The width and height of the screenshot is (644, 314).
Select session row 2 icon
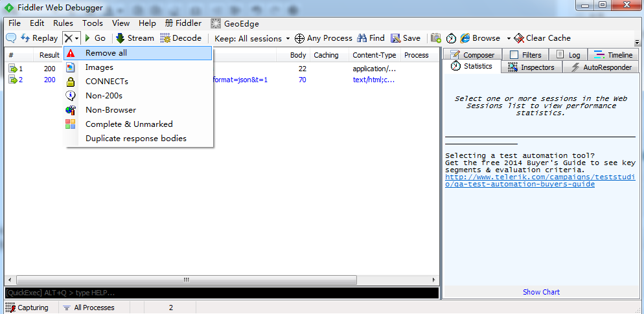pos(13,80)
